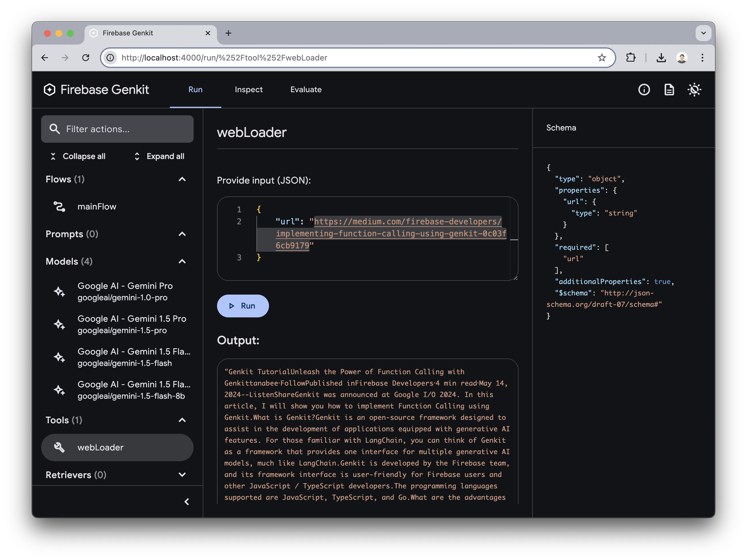747x560 pixels.
Task: Open the info panel icon
Action: click(644, 89)
